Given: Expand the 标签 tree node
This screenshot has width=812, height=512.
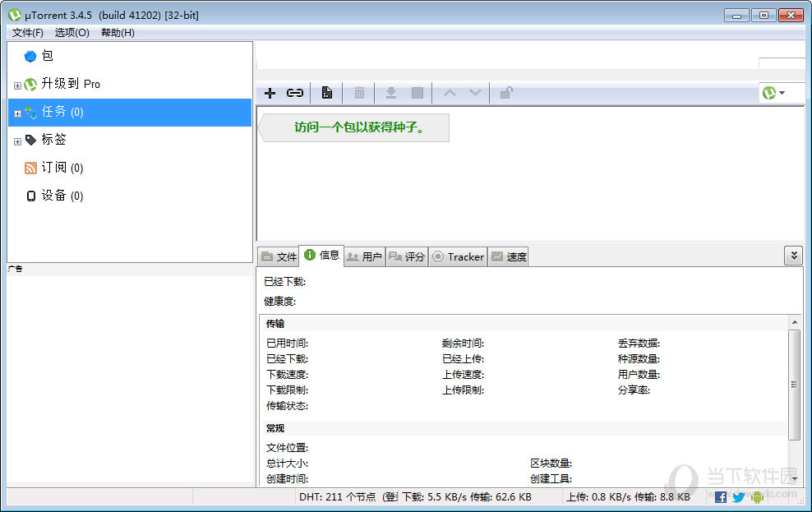Looking at the screenshot, I should (x=17, y=141).
